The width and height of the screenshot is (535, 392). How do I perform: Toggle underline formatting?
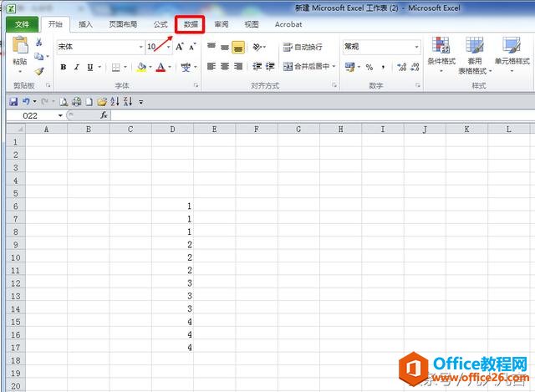coord(90,67)
